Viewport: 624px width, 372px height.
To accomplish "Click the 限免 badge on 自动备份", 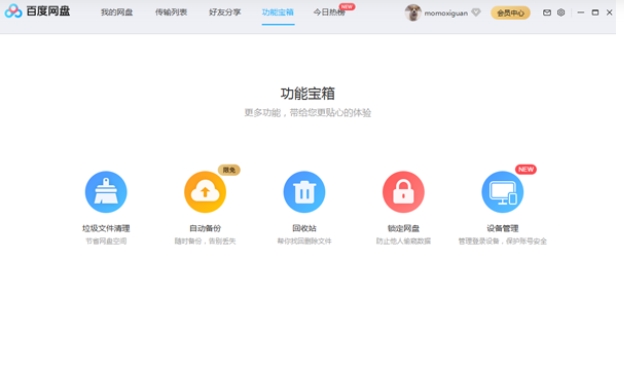I will [x=229, y=170].
